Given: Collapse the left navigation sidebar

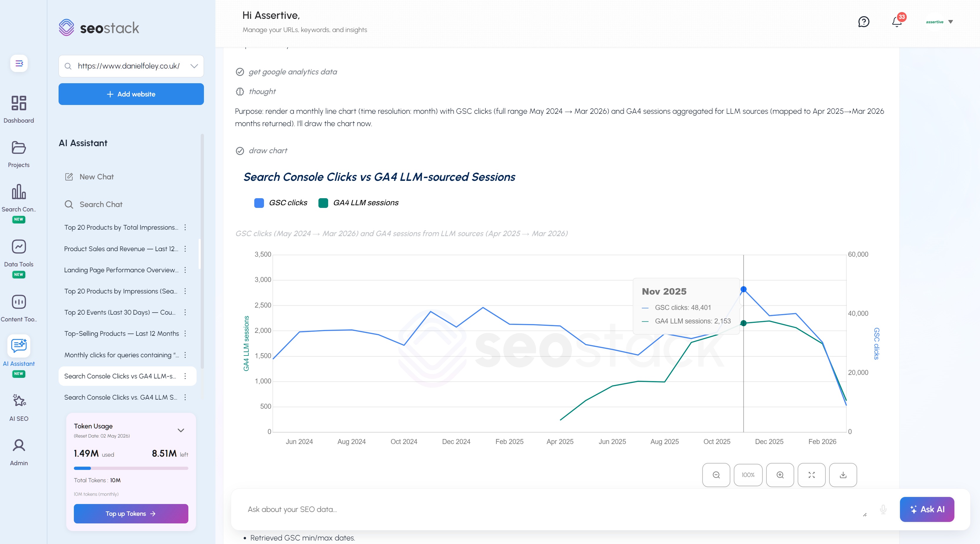Looking at the screenshot, I should 19,64.
